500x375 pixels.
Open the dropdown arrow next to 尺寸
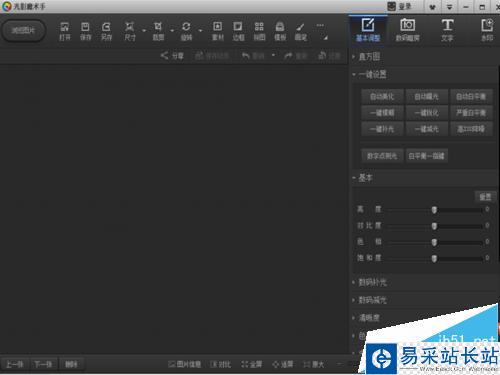(144, 31)
